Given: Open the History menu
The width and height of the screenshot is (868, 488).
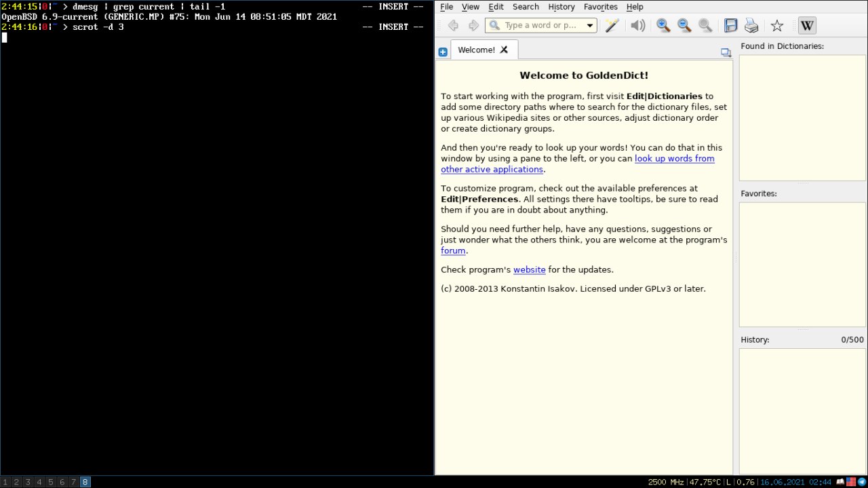Looking at the screenshot, I should point(561,7).
